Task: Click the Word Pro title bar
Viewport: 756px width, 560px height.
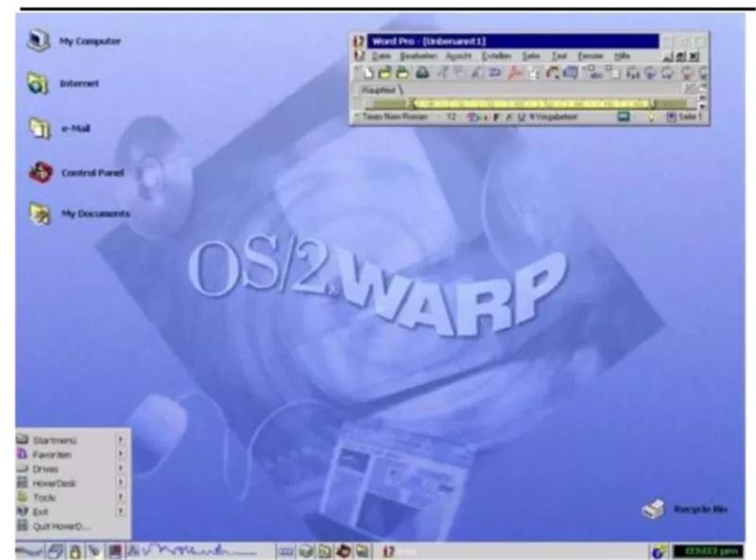Action: point(513,41)
